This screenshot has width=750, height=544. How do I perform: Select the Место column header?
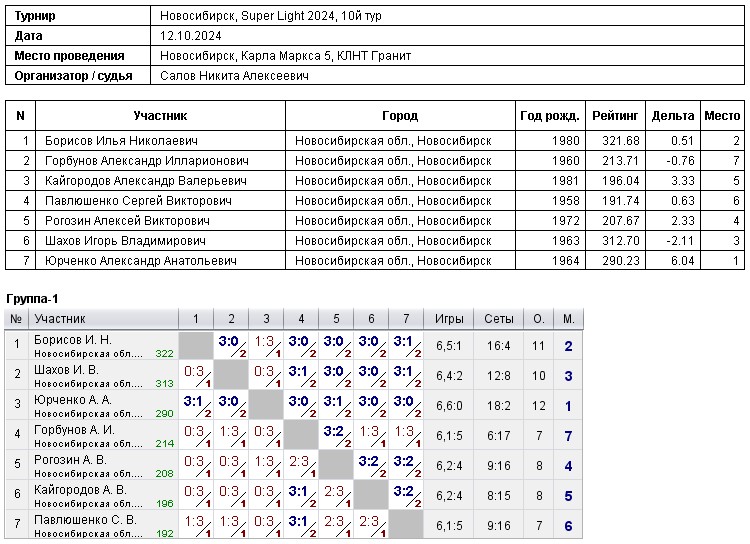tap(722, 116)
